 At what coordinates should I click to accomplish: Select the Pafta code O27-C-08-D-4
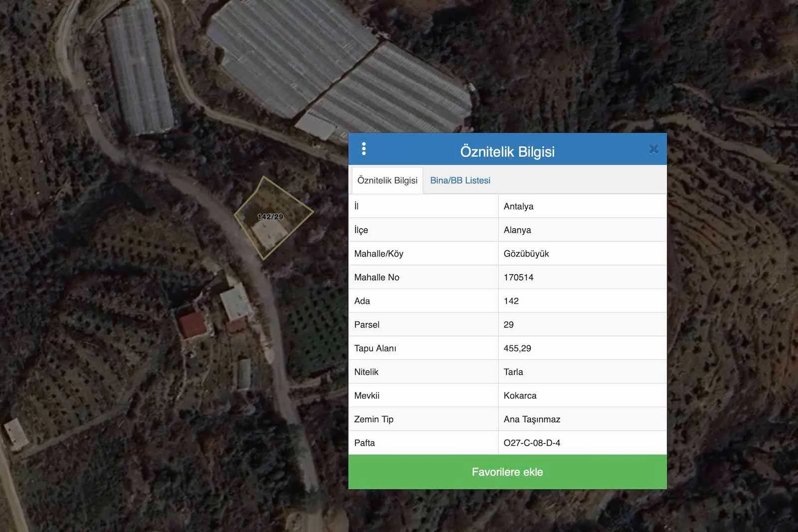pos(532,443)
